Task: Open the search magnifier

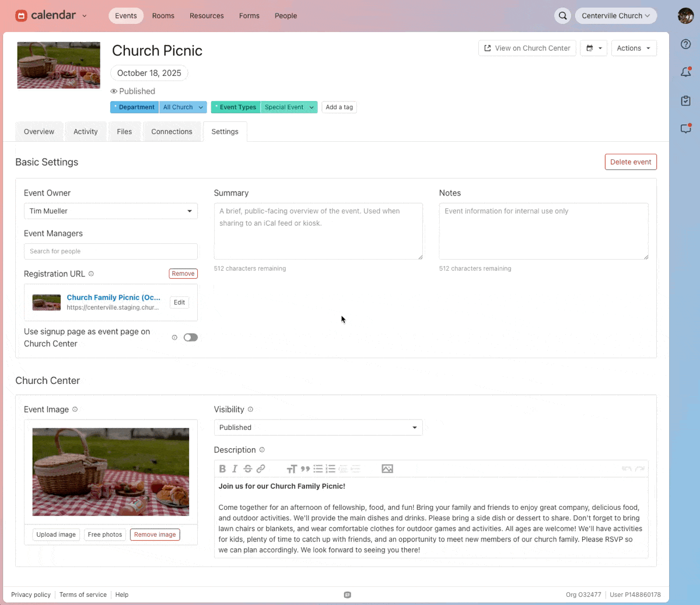Action: (562, 16)
